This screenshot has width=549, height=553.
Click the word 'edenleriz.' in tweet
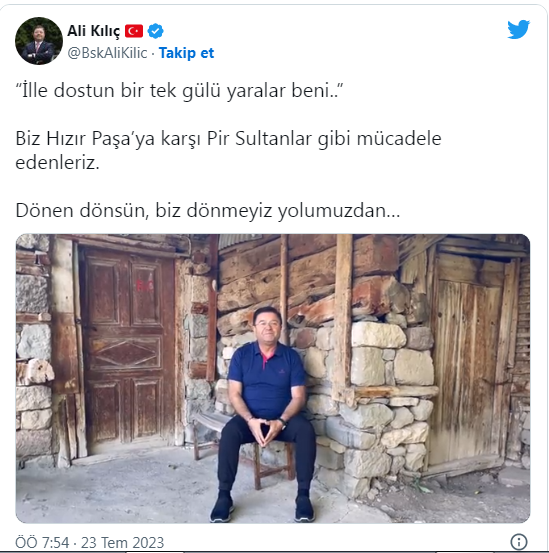57,163
